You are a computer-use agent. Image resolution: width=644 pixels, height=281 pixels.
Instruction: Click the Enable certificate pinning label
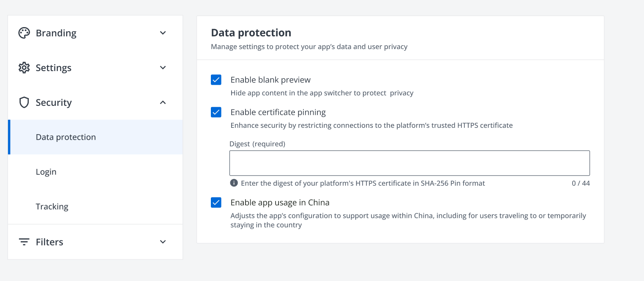point(278,112)
